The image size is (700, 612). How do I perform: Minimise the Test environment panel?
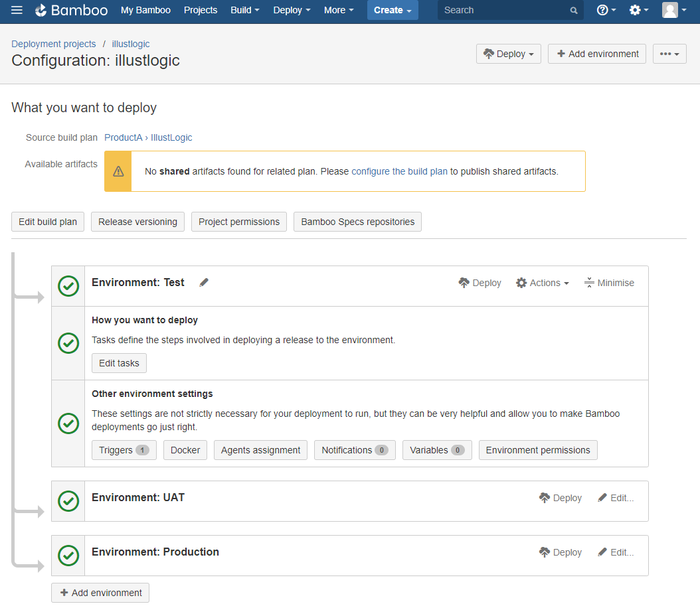(x=609, y=283)
